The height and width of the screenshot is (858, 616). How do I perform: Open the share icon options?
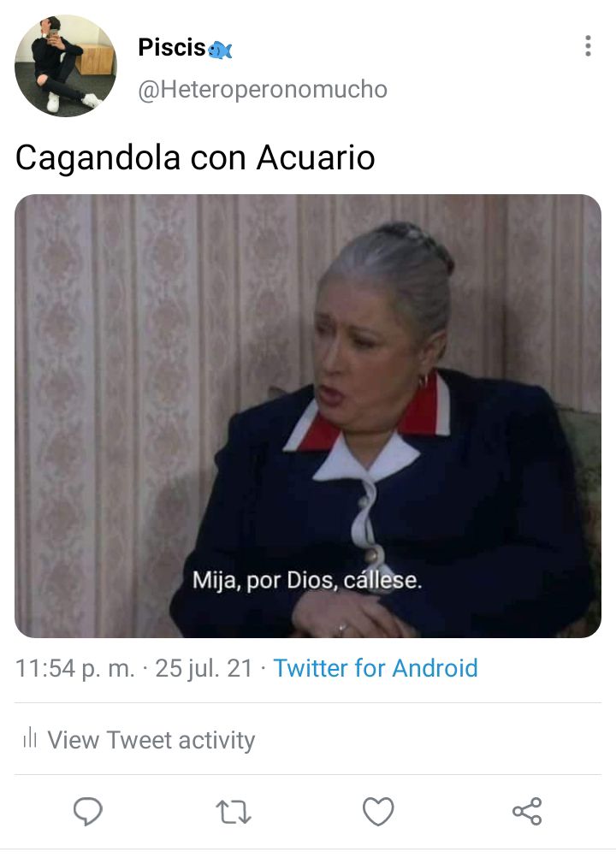point(527,811)
